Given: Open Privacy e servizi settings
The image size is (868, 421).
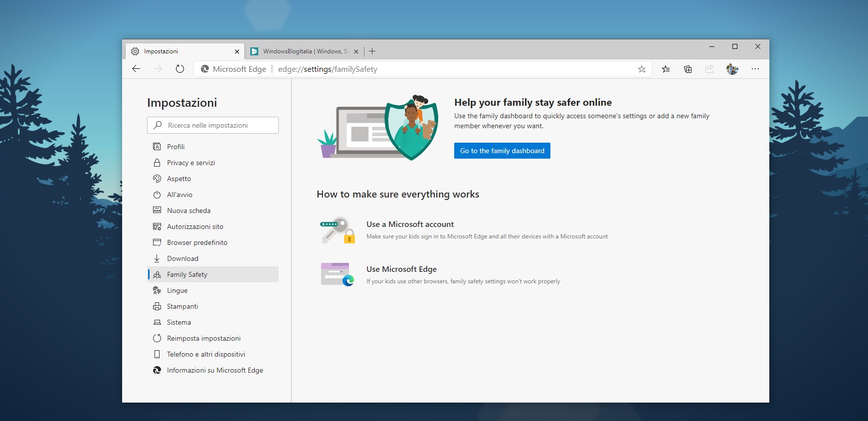Looking at the screenshot, I should 213,163.
